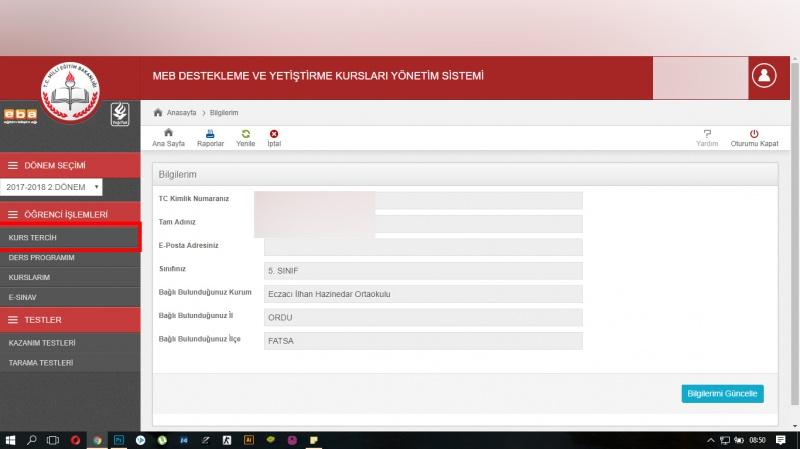Click the MEB ministry emblem logo
The height and width of the screenshot is (449, 800).
(70, 92)
